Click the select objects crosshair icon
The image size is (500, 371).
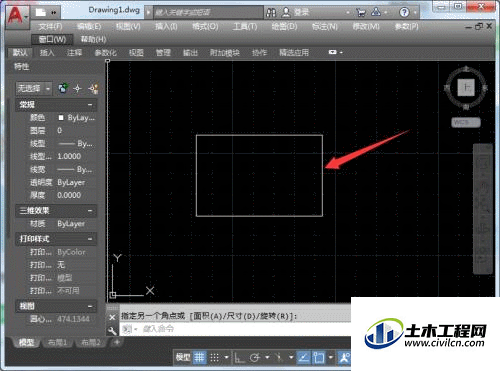tap(78, 89)
